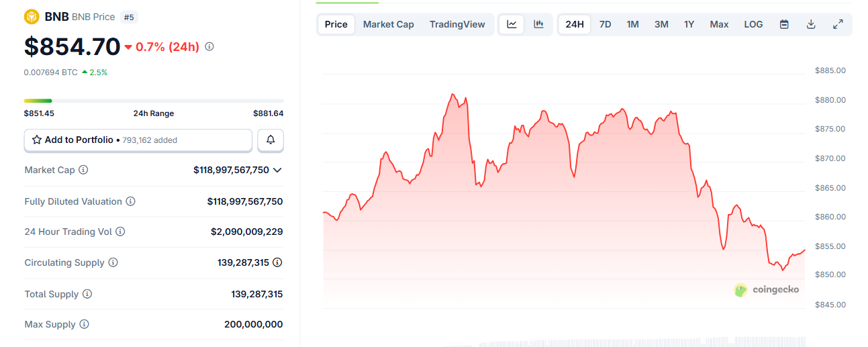This screenshot has height=347, width=868.
Task: Click Add to Portfolio button
Action: (x=138, y=140)
